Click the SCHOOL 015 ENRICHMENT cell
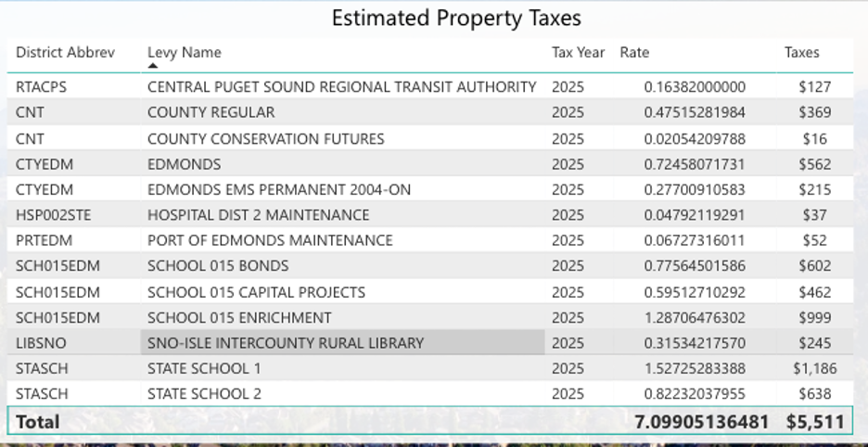The height and width of the screenshot is (447, 868). (x=239, y=317)
